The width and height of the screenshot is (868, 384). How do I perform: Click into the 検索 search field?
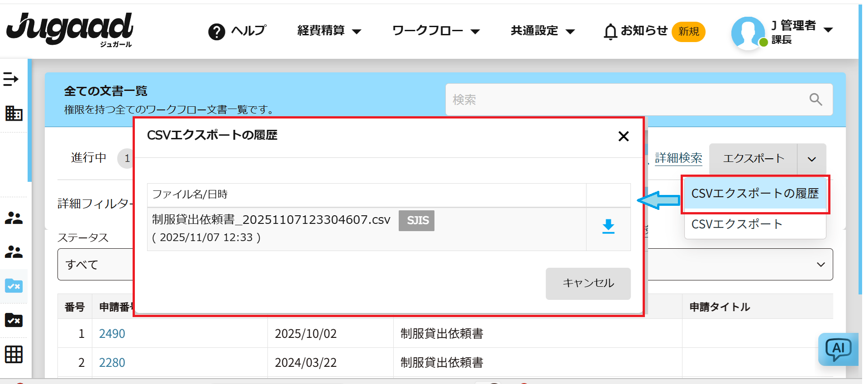click(x=625, y=100)
